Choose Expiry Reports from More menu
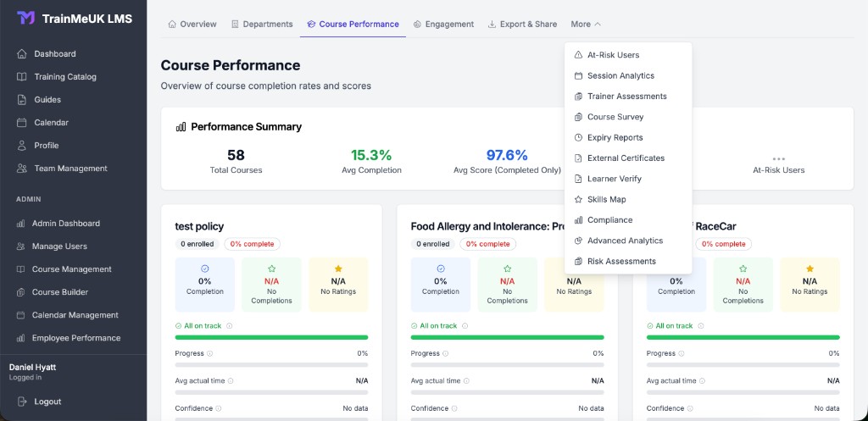Screen dimensions: 868x421 628,137
